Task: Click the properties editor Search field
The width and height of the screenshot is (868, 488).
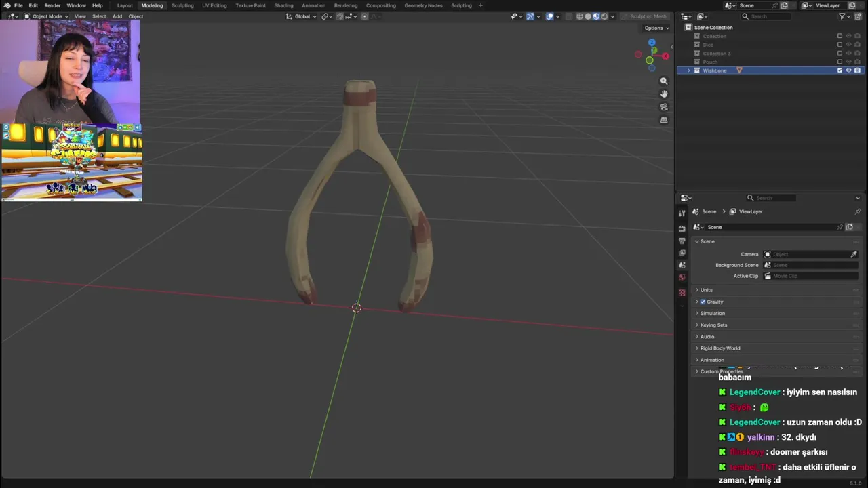Action: (x=771, y=198)
